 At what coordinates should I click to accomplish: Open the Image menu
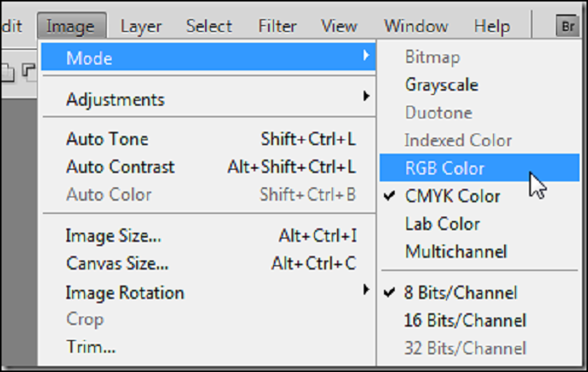click(x=71, y=27)
